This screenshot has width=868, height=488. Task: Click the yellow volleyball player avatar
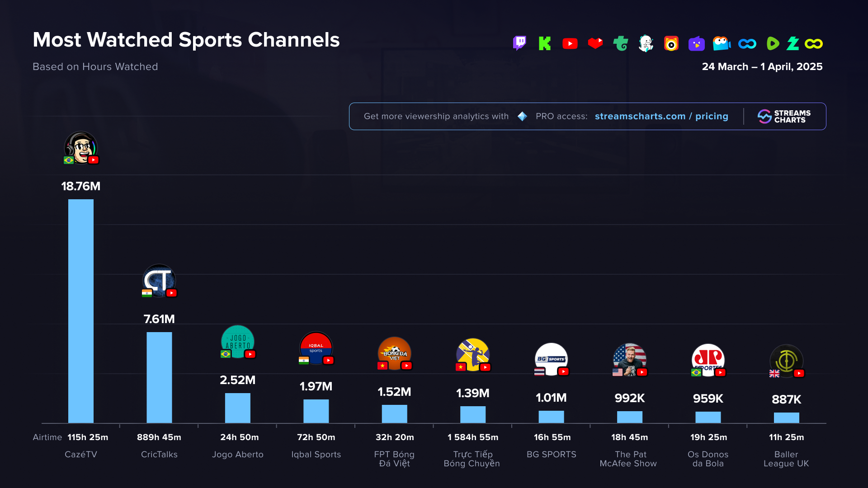(x=473, y=355)
